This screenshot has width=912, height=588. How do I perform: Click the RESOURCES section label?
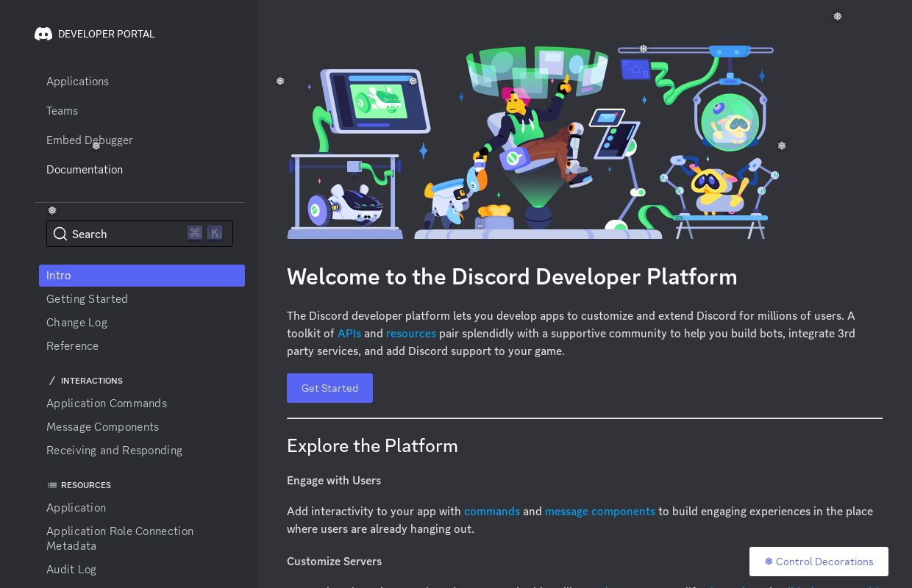pyautogui.click(x=86, y=485)
